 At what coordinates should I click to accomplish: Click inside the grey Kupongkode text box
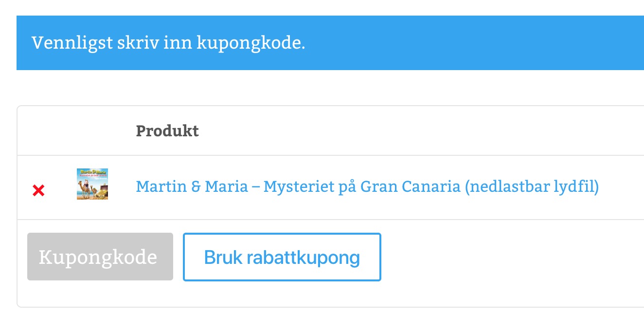pyautogui.click(x=100, y=257)
